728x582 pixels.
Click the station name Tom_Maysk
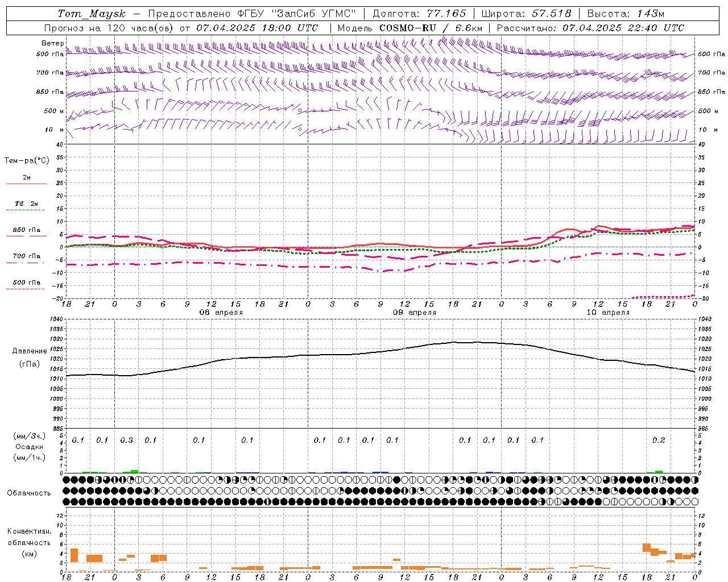coord(92,14)
